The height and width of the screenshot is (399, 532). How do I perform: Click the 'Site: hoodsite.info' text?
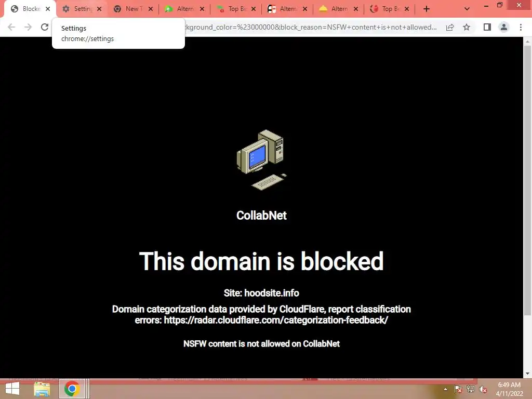[x=261, y=293]
